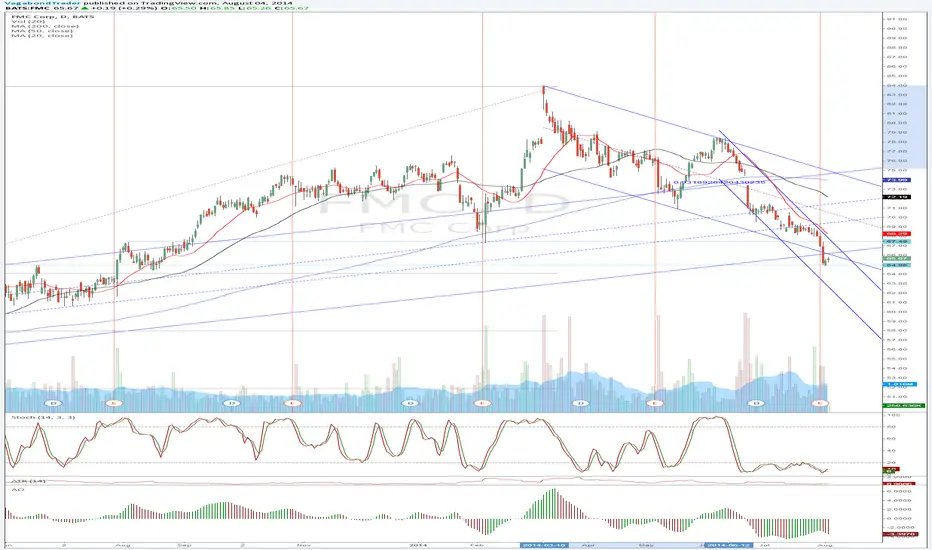This screenshot has height=550, width=932.
Task: Select the MA (50, close) indicator label
Action: click(x=42, y=31)
